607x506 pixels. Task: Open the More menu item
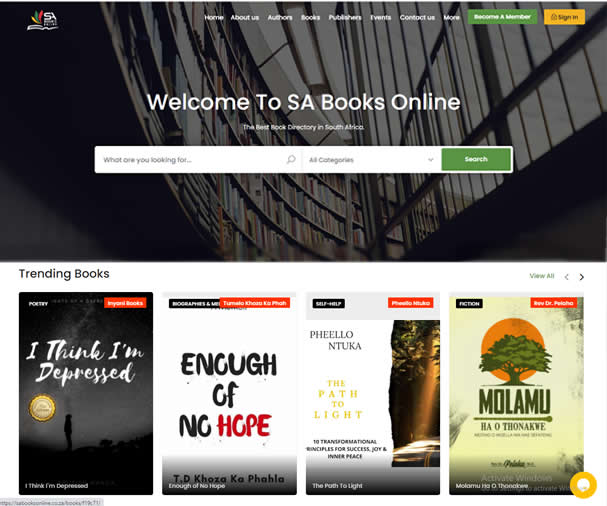point(451,17)
